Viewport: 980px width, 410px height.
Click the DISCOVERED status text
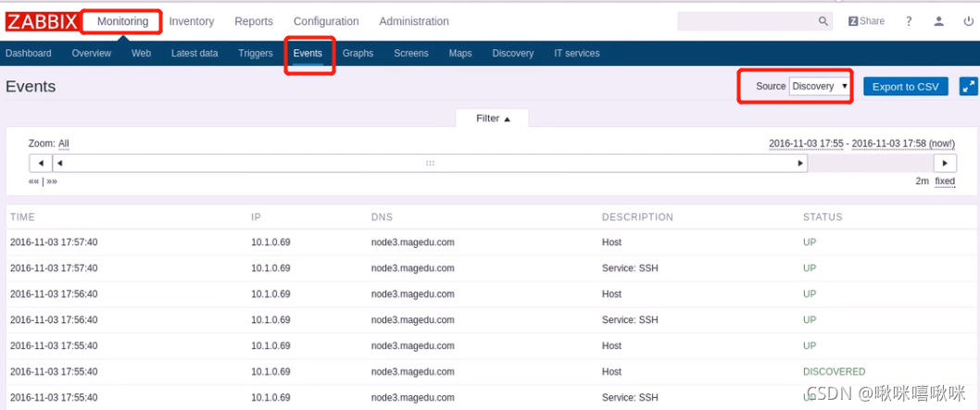(834, 371)
